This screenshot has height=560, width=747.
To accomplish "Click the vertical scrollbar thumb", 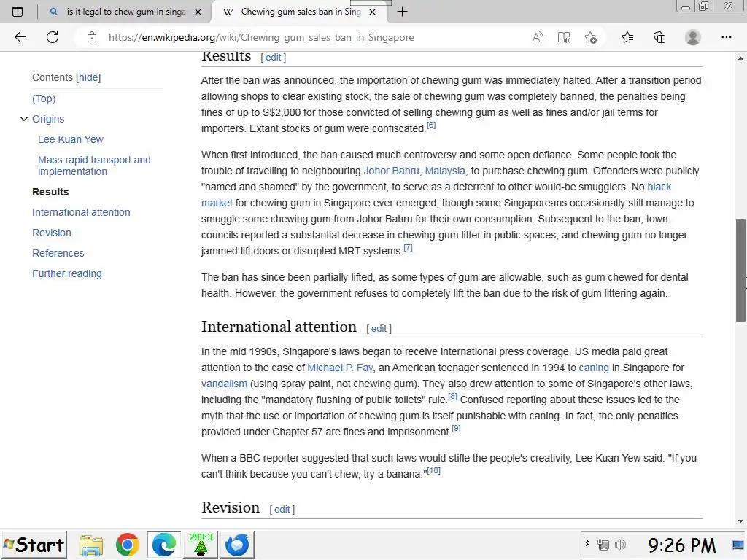I will click(740, 271).
